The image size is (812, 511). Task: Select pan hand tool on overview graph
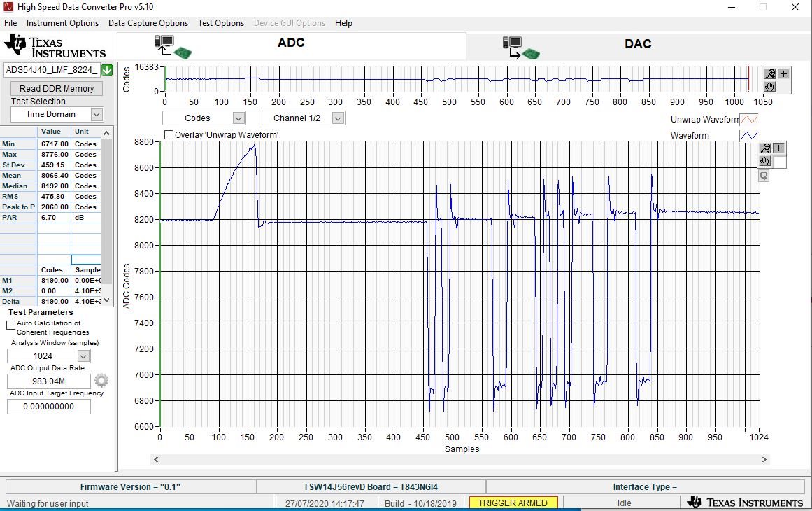tap(770, 87)
